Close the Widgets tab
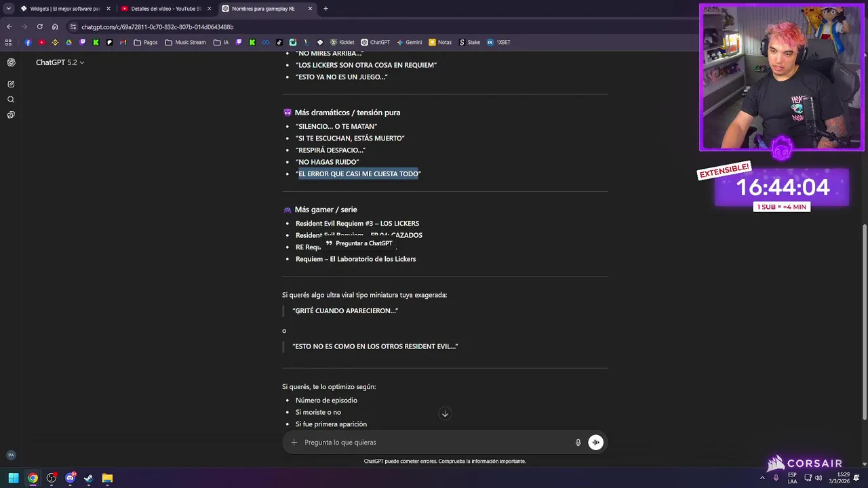 [108, 9]
